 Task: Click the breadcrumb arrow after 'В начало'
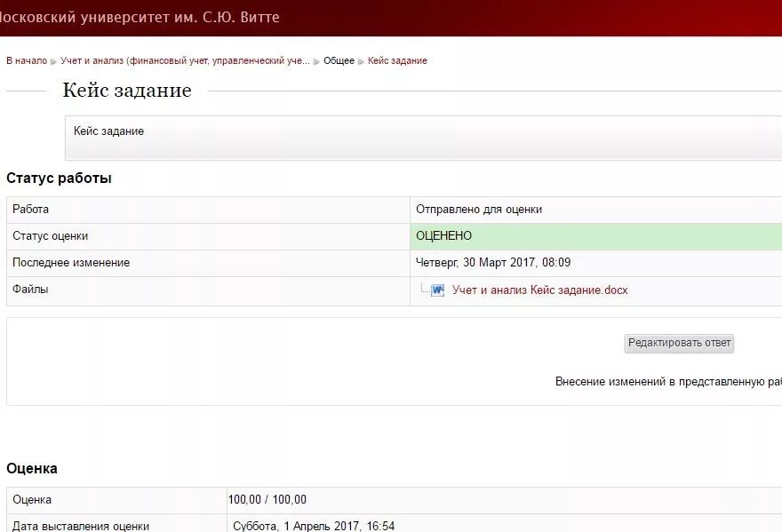53,62
